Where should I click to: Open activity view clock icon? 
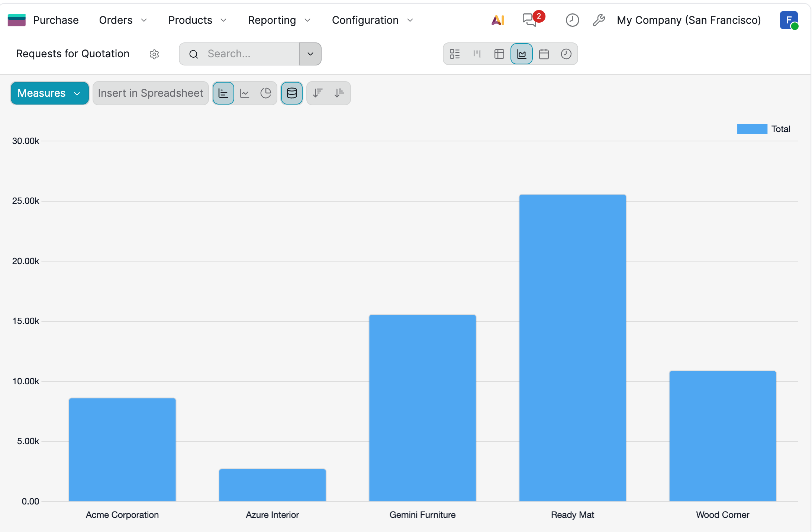[566, 54]
